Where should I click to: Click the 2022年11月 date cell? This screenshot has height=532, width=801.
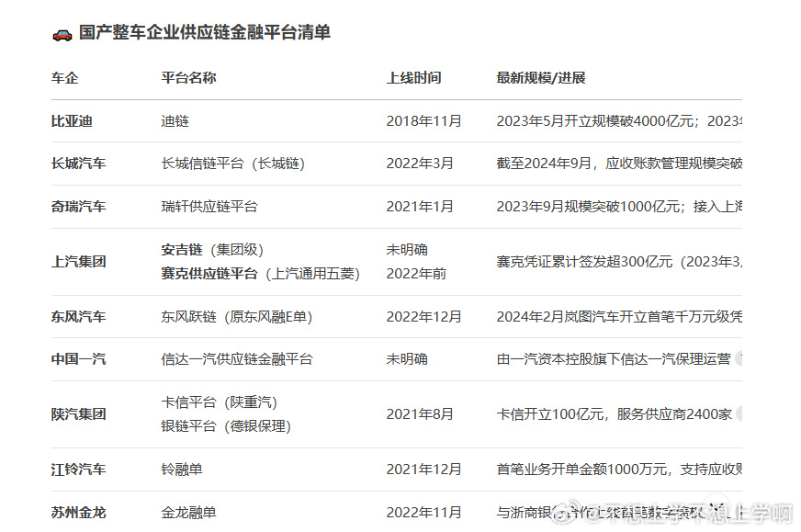(423, 513)
